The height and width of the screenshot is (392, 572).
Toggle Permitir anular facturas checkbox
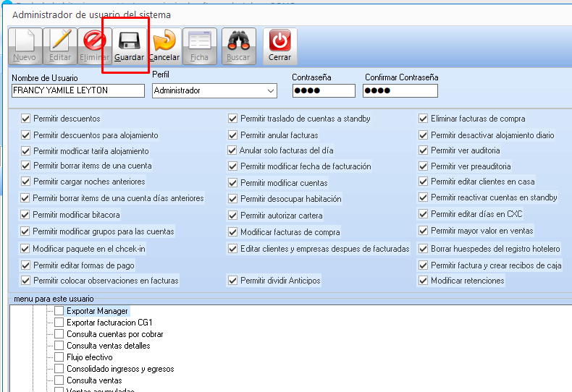click(x=233, y=135)
